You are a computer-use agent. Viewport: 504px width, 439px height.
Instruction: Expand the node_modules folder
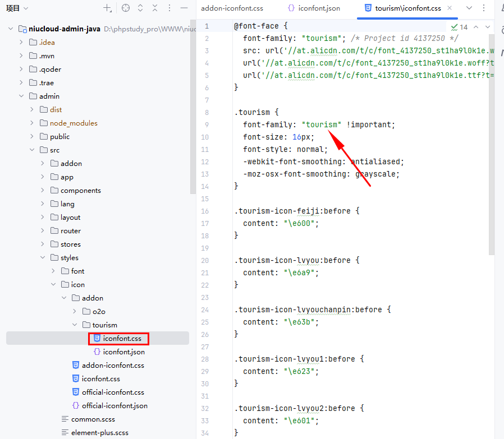[33, 123]
